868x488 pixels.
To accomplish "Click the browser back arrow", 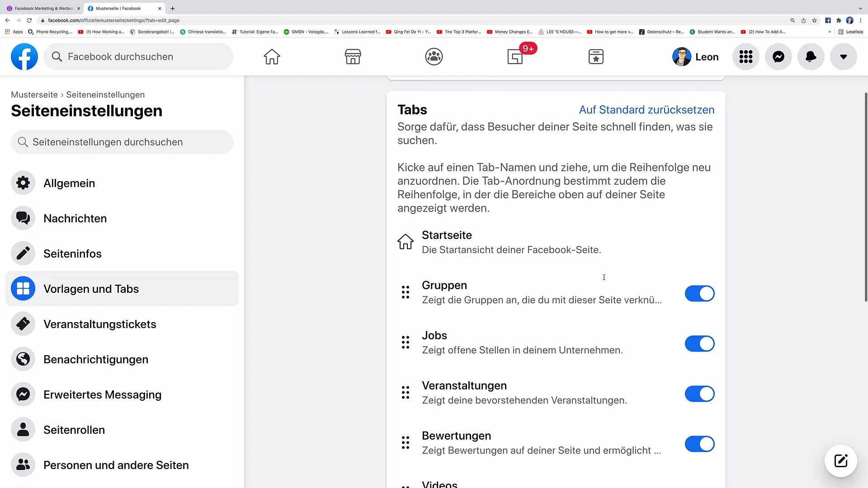I will click(x=7, y=20).
